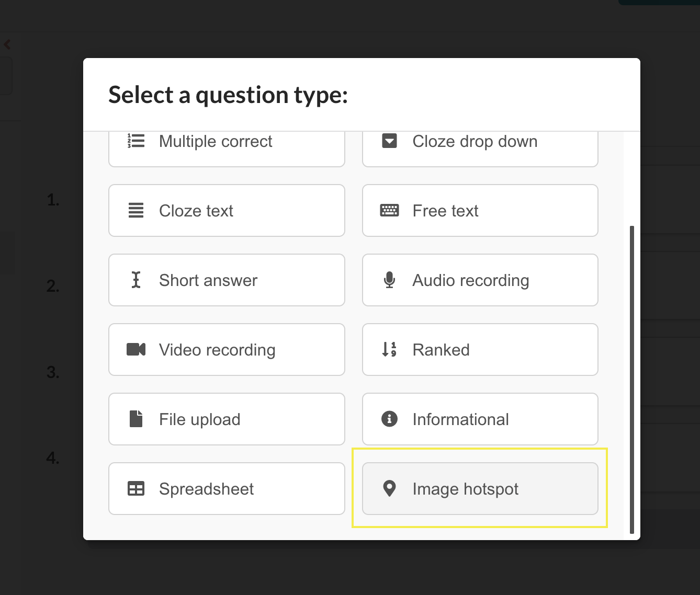This screenshot has width=700, height=595.
Task: Click the Audio recording microphone icon
Action: [x=389, y=280]
